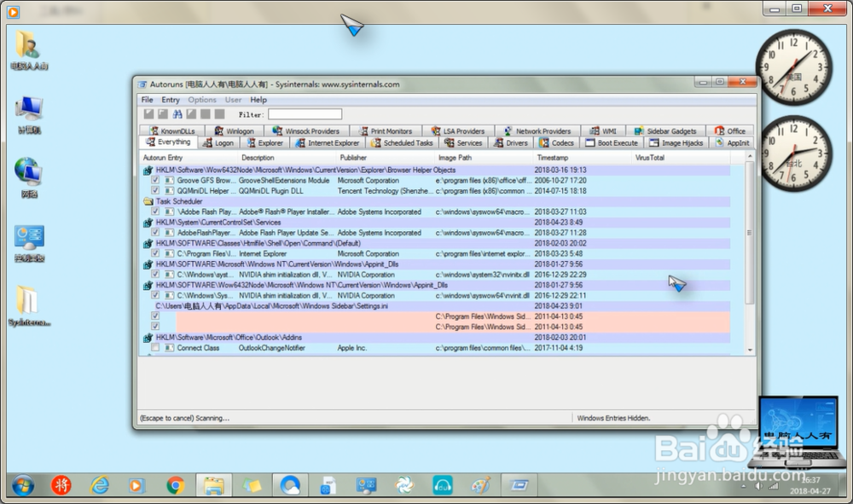Uncheck the syswow64 nvinit.dll NVIDIA entry

tap(155, 295)
